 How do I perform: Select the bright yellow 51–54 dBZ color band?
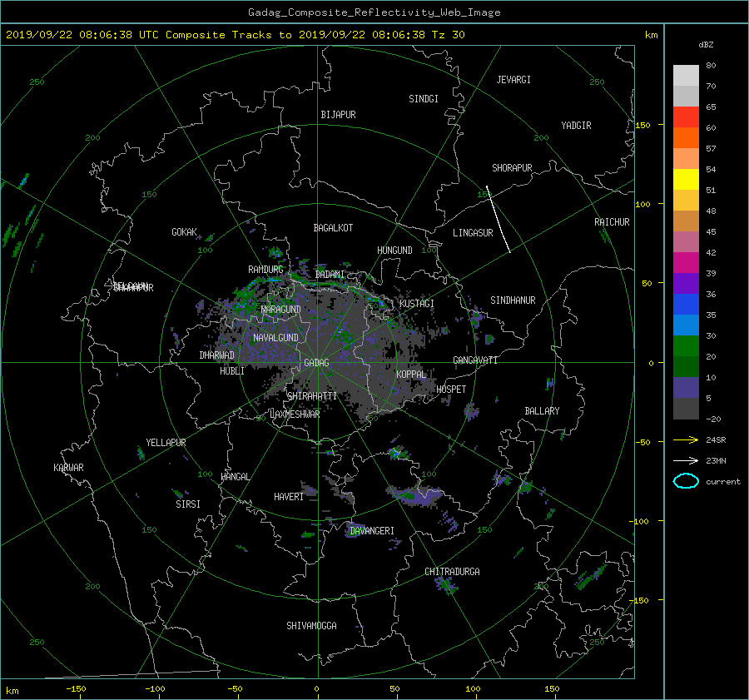pos(686,179)
